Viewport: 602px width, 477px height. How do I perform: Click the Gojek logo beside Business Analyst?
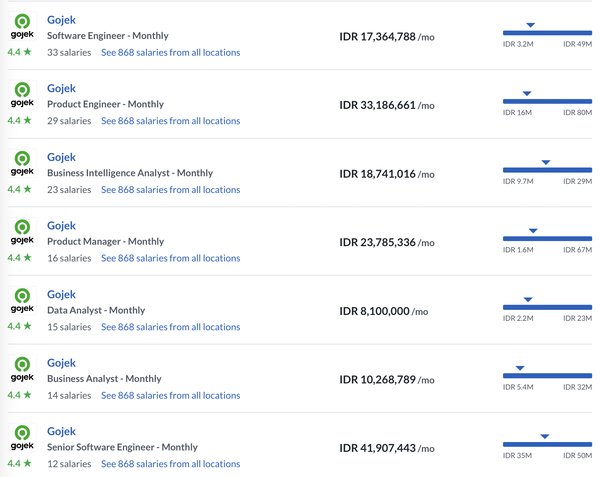coord(20,369)
